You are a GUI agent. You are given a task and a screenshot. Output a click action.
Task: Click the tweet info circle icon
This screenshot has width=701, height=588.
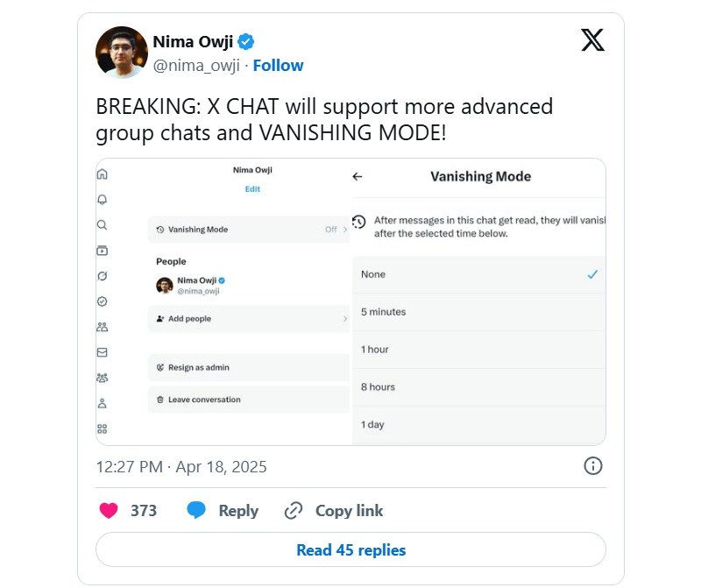coord(593,466)
